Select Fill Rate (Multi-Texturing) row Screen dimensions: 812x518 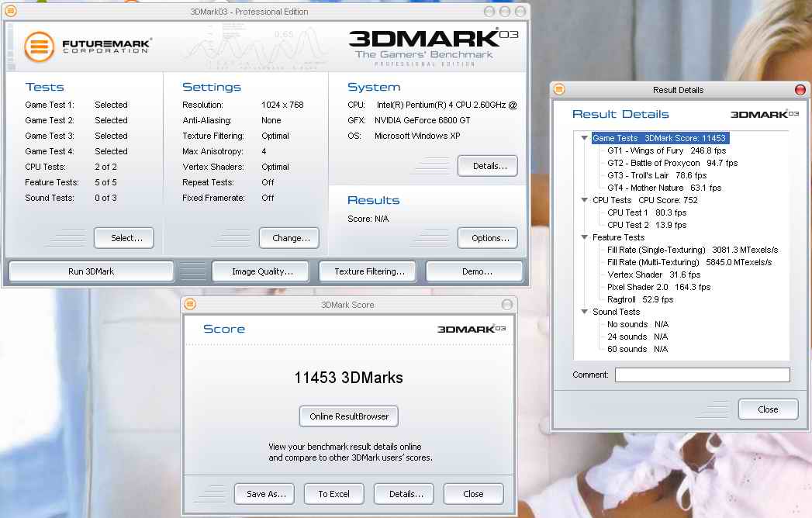pos(689,263)
